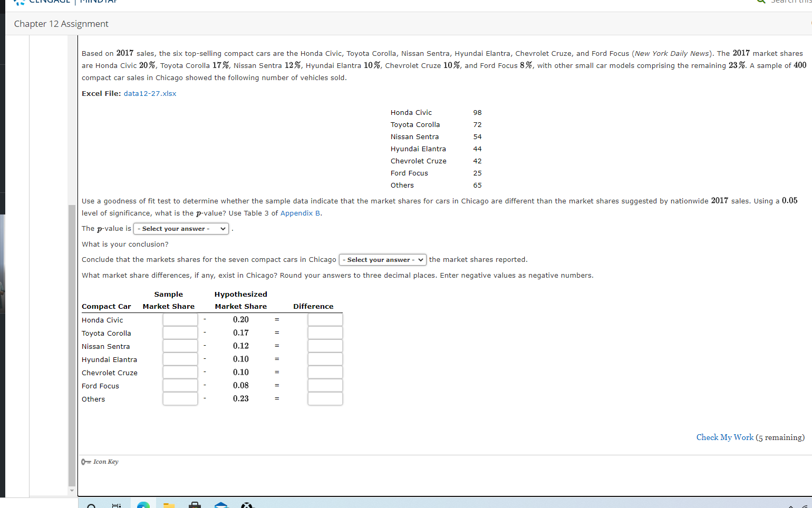This screenshot has height=508, width=812.
Task: Click the Ford Focus difference field
Action: [325, 385]
